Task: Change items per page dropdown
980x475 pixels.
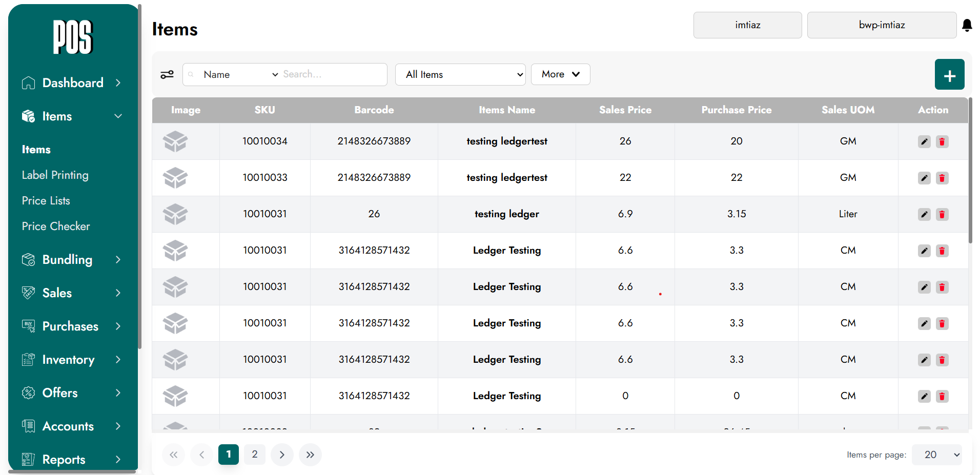Action: click(x=936, y=455)
